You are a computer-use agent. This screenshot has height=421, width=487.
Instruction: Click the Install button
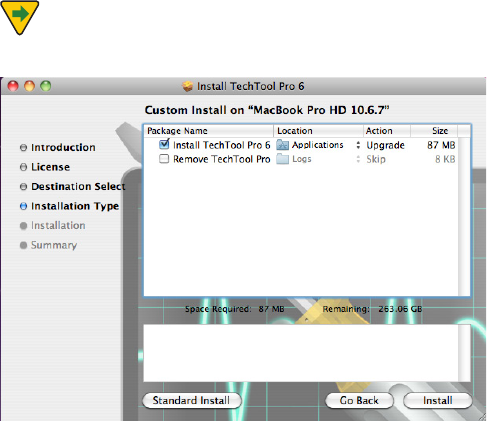[438, 400]
